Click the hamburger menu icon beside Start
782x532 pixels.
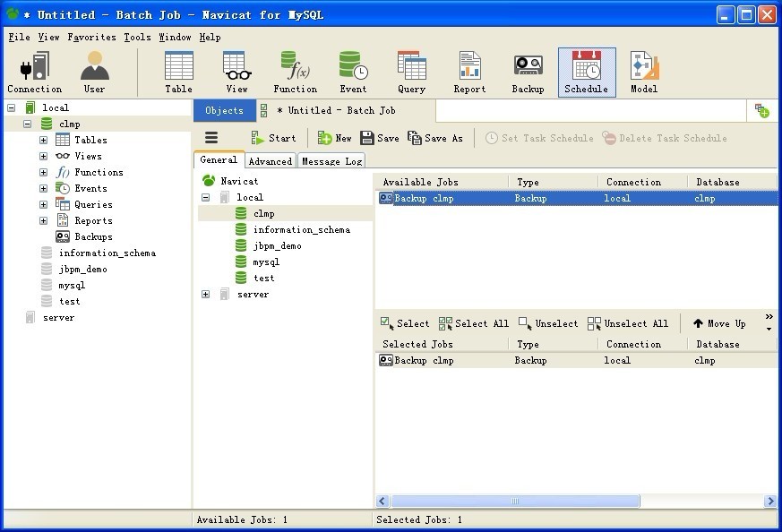(x=211, y=138)
